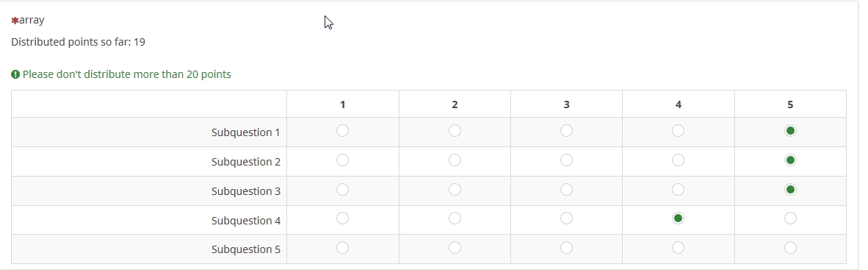Choose rating 2 for Subquestion 5
This screenshot has height=270, width=868.
pos(455,248)
